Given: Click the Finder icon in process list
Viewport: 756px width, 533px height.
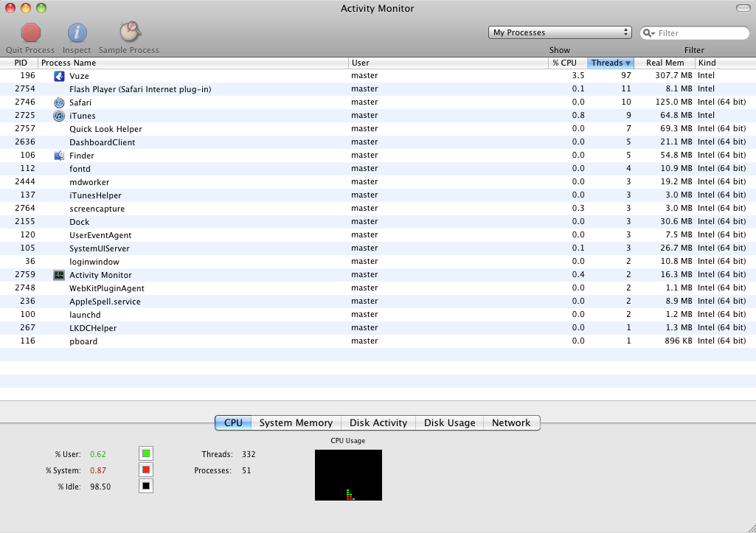Looking at the screenshot, I should click(58, 156).
